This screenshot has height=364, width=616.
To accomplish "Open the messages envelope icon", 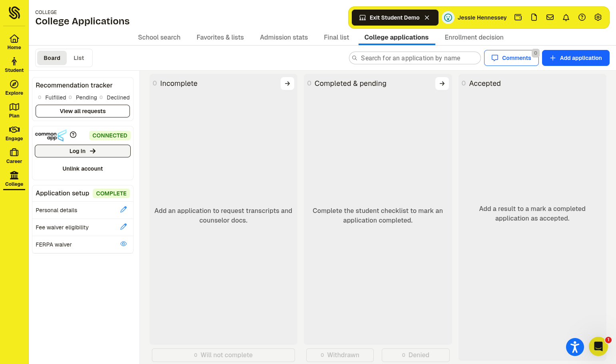I will [x=550, y=17].
